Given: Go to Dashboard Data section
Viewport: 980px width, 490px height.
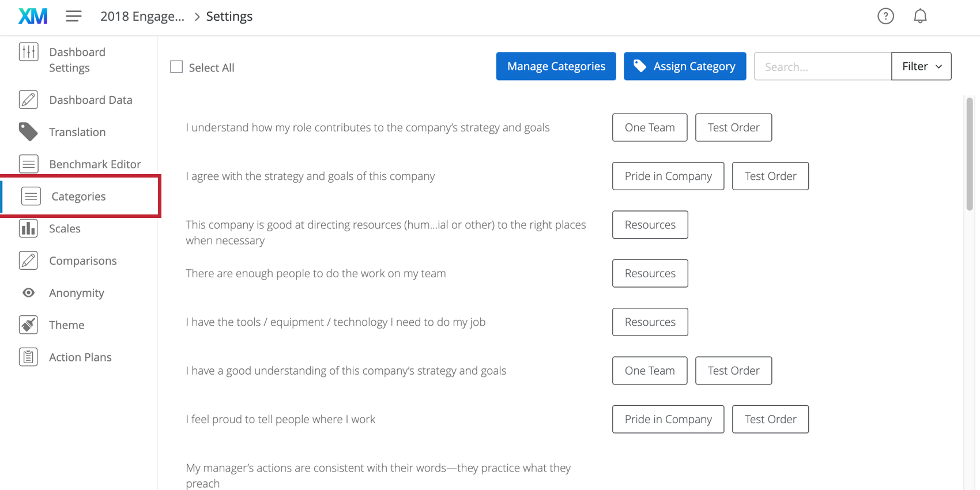Looking at the screenshot, I should pyautogui.click(x=91, y=100).
